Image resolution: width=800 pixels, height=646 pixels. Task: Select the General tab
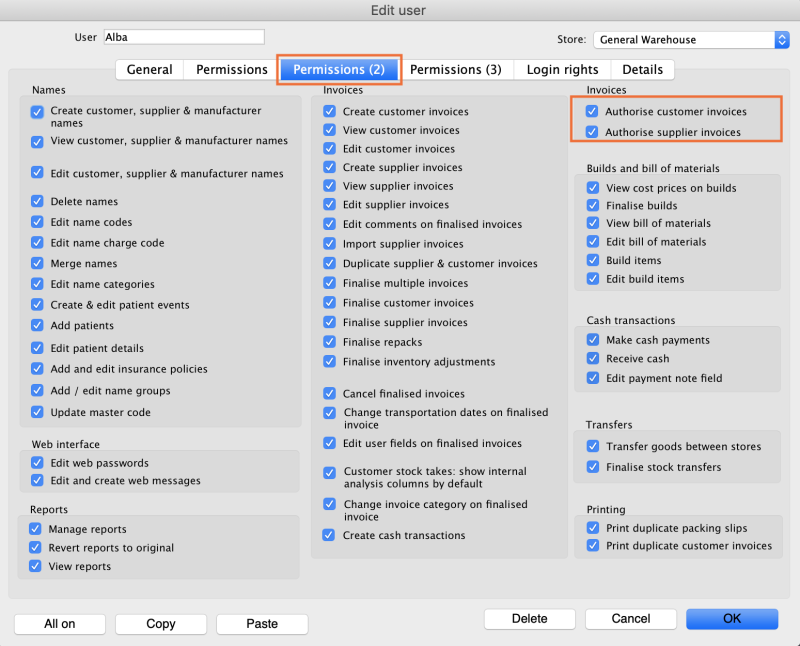tap(148, 69)
